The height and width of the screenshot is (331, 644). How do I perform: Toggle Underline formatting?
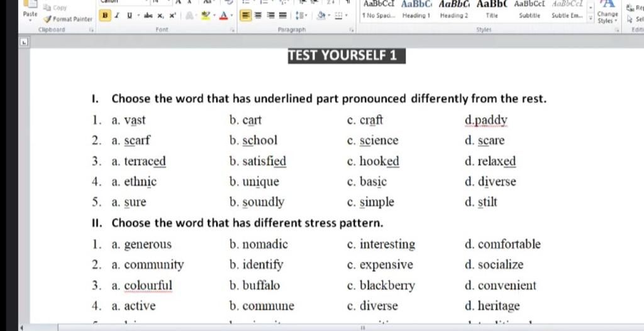(130, 16)
